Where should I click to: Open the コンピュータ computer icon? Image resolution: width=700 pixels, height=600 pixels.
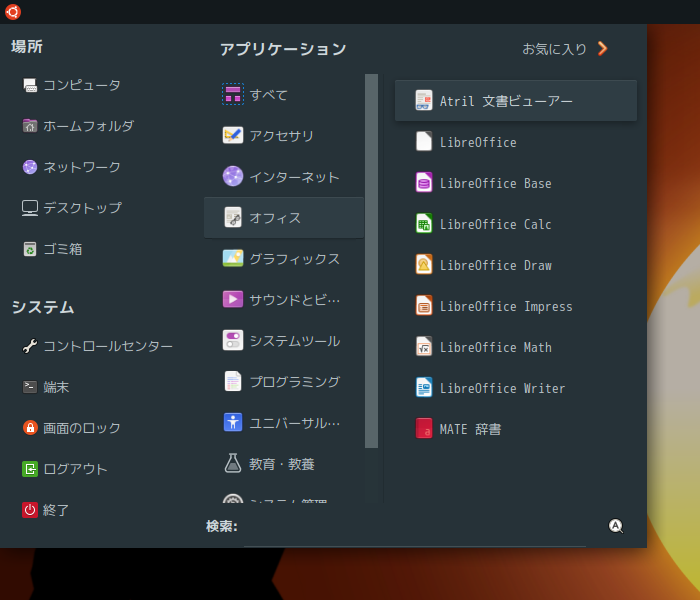click(30, 85)
